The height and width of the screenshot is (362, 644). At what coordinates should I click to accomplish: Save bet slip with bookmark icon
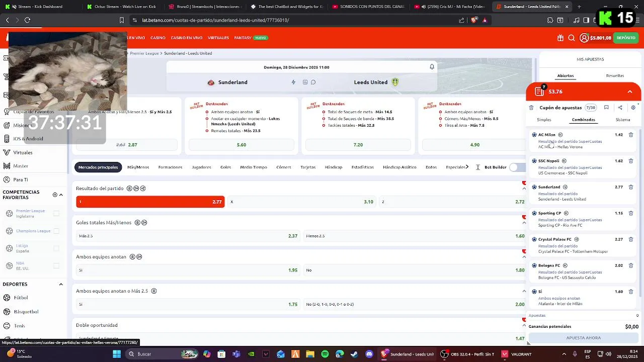(606, 108)
